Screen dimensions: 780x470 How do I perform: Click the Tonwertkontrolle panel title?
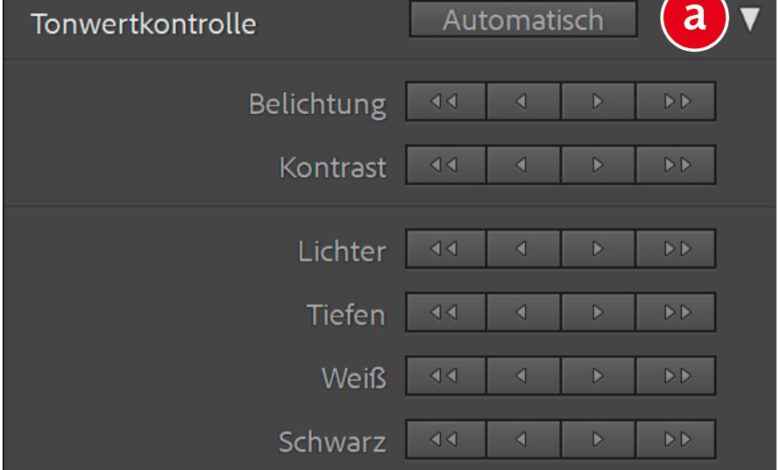[x=143, y=24]
